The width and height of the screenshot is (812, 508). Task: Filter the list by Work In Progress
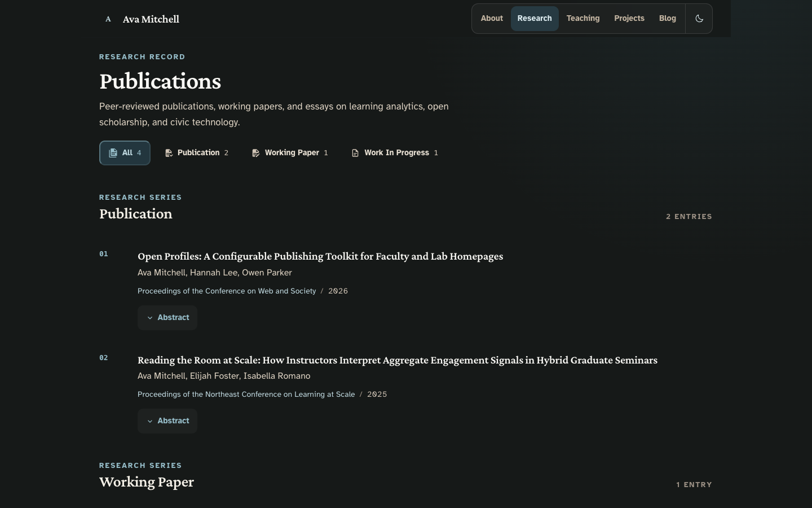pos(394,153)
